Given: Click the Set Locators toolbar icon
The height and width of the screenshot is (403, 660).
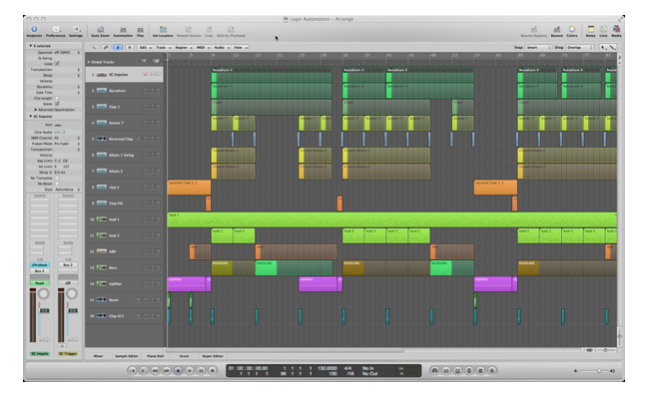Looking at the screenshot, I should (x=163, y=32).
